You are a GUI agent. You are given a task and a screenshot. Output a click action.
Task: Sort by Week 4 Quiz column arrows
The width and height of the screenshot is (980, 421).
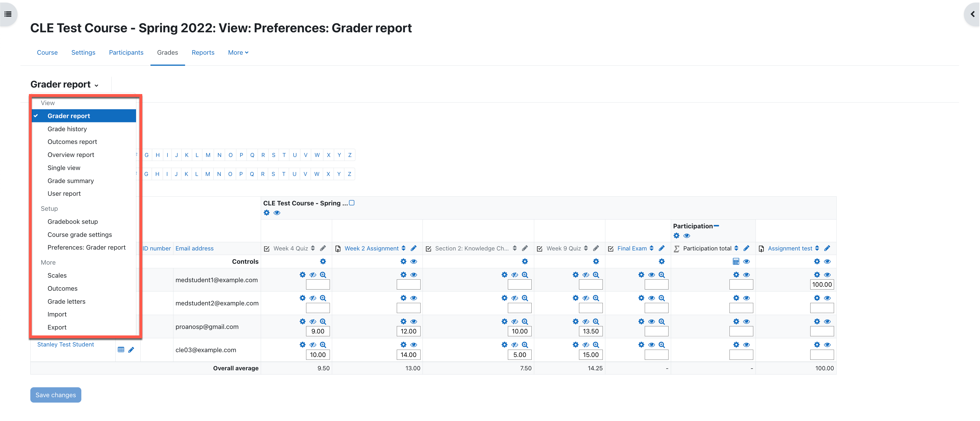coord(313,248)
